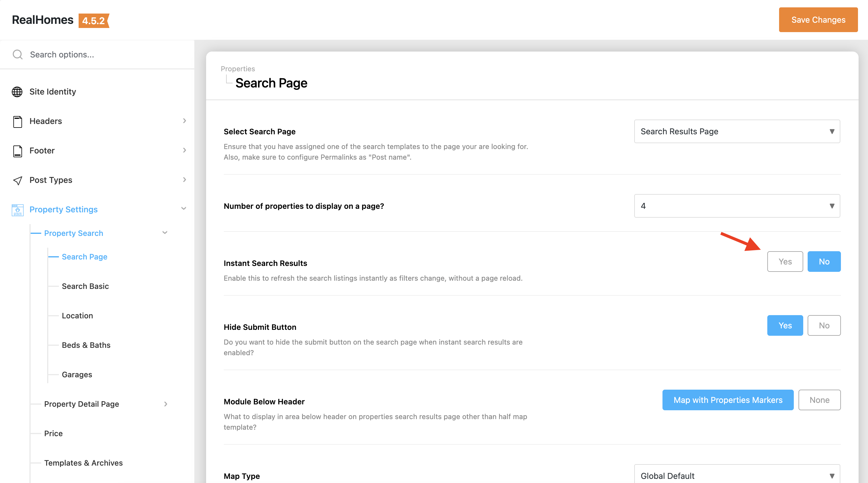This screenshot has width=868, height=483.
Task: Click the search magnifier icon
Action: click(x=18, y=54)
